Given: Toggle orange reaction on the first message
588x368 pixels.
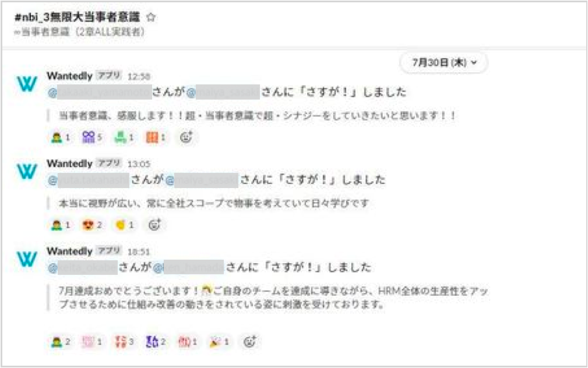Looking at the screenshot, I should [156, 137].
